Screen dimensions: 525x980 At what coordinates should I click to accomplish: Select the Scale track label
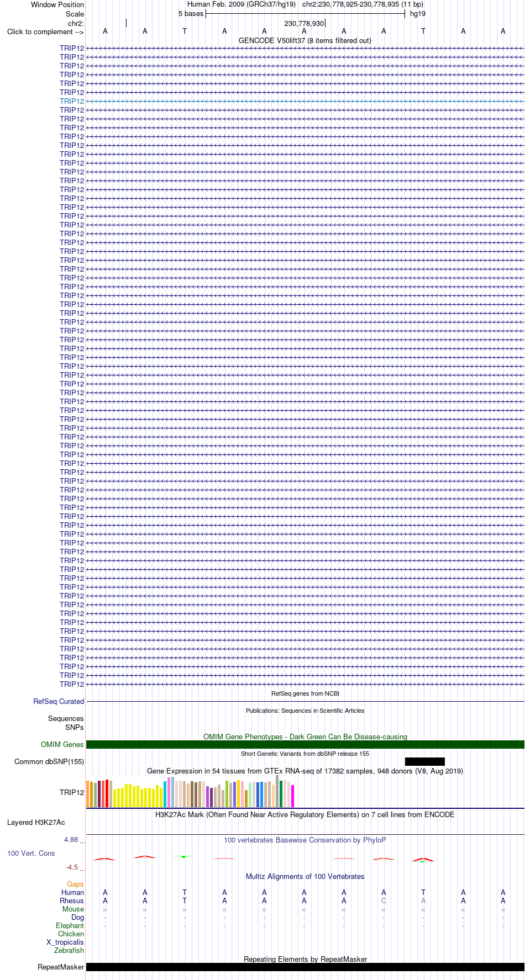tap(75, 14)
